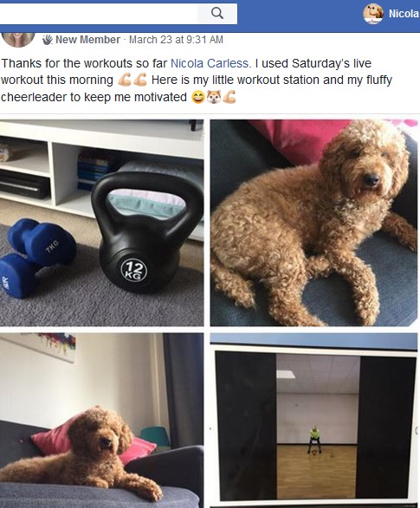
Task: Open Nicola's profile avatar in header
Action: click(372, 14)
